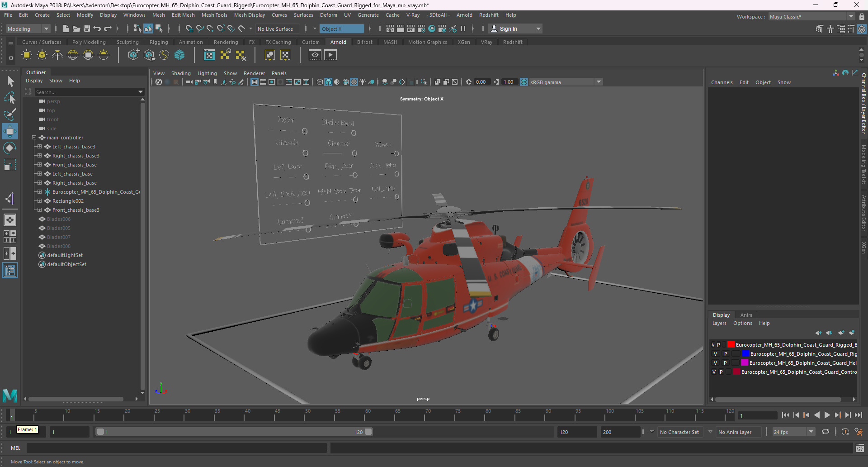Export Arnold stand-in from shelf

[149, 55]
